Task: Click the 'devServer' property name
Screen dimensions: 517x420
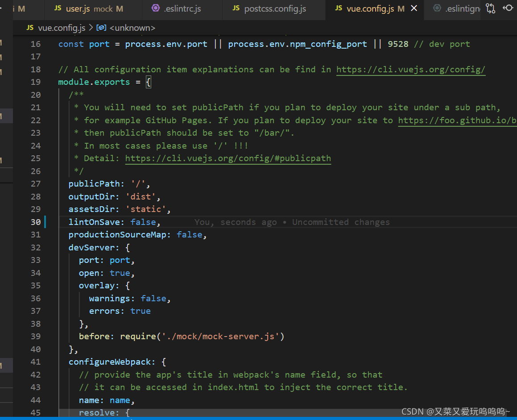Action: coord(91,247)
